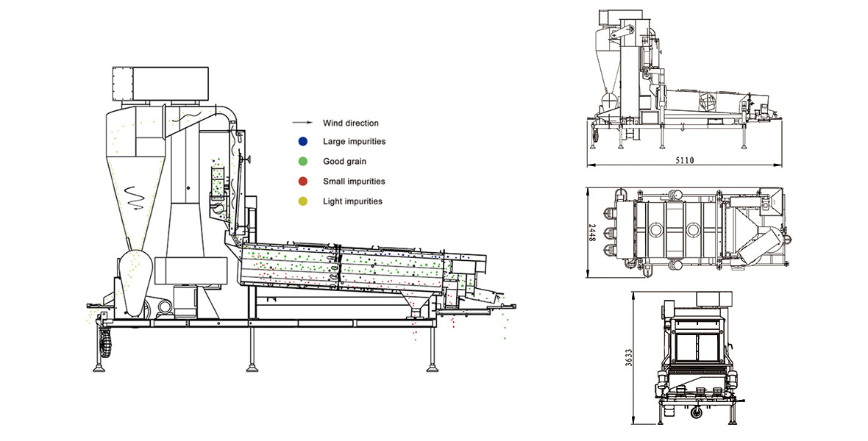Click the 5110 length dimension value
Screen dimensions: 868x441
tap(684, 160)
